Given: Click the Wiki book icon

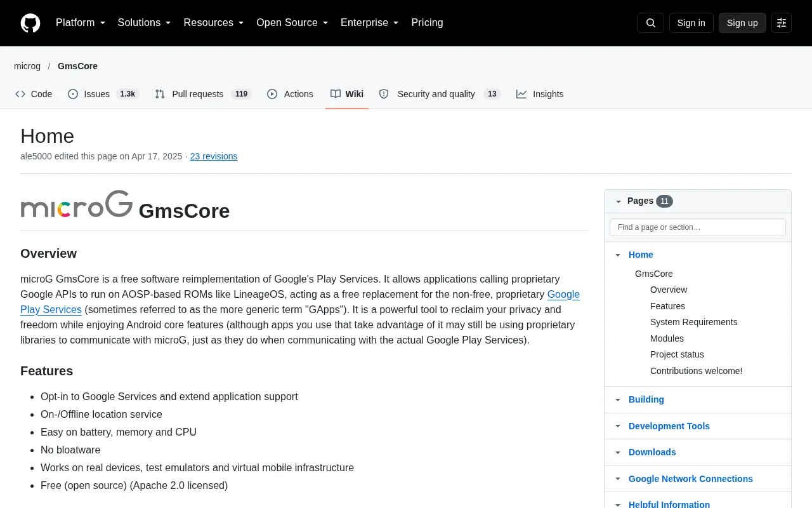Looking at the screenshot, I should pos(336,94).
